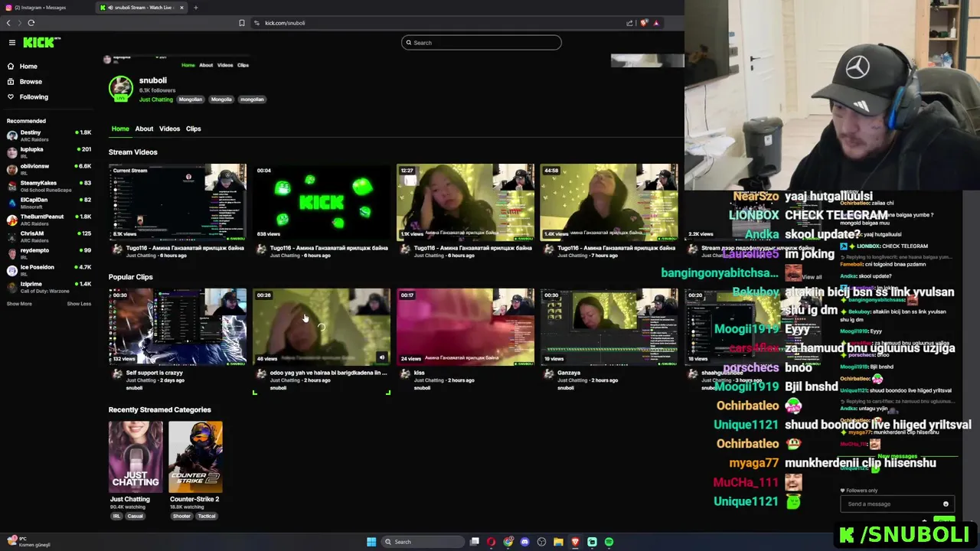Toggle sound on the 'odoo yag yah' clip

point(382,357)
